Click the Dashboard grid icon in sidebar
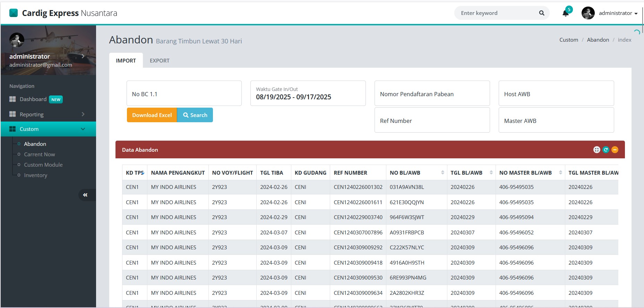Image resolution: width=644 pixels, height=308 pixels. coord(12,99)
